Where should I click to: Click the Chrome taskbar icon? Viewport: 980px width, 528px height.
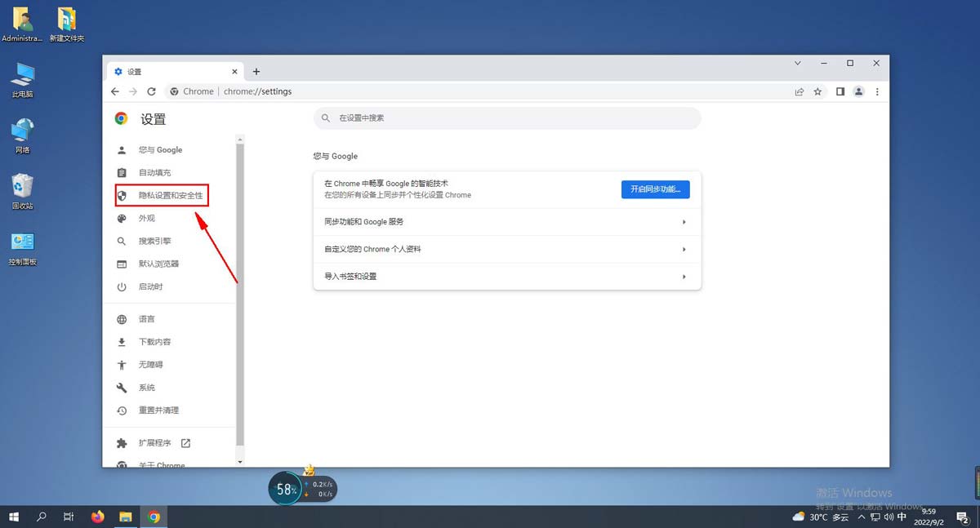click(154, 517)
